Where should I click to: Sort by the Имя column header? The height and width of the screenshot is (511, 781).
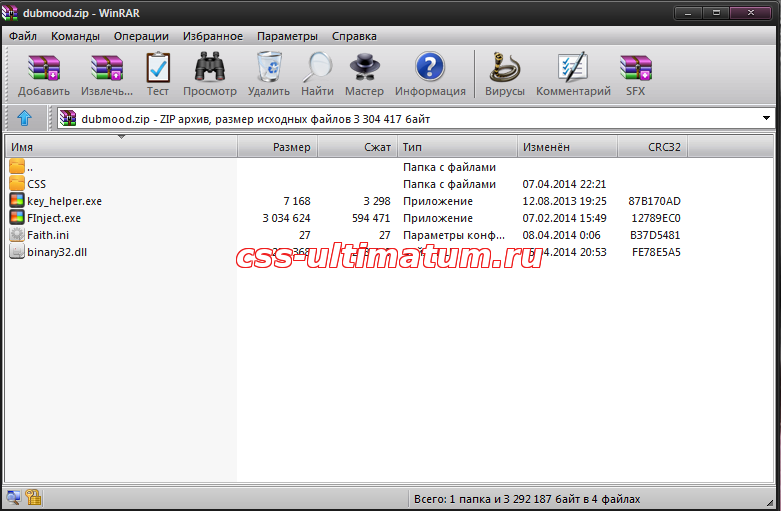click(121, 147)
